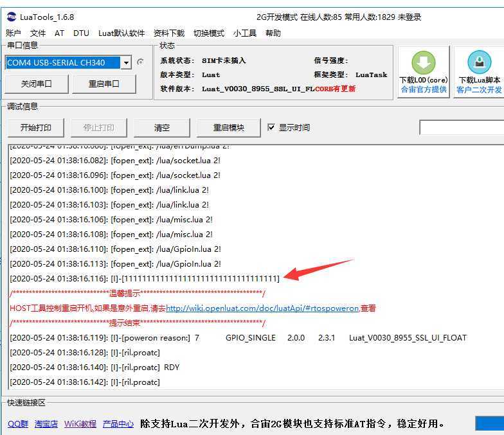Open the 淘宝店 quick link
Screen dimensions: 504x435
46,424
